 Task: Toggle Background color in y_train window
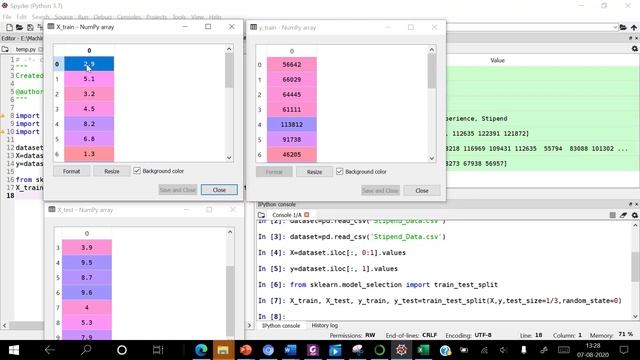coord(339,171)
